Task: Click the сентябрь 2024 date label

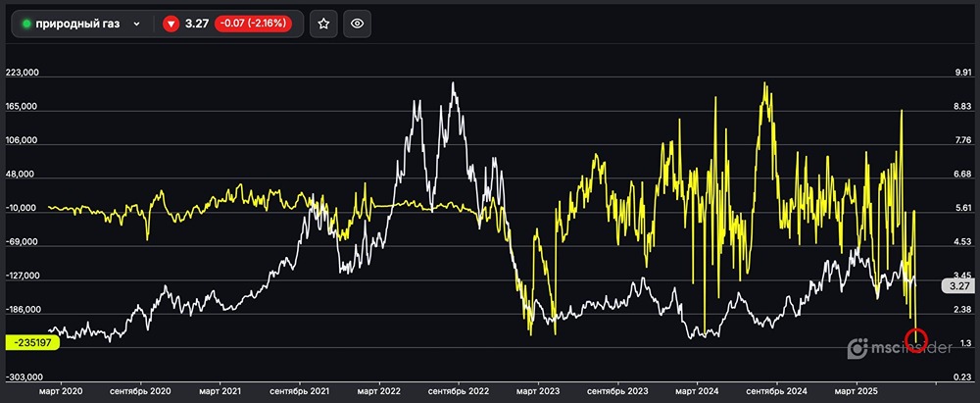Action: [x=777, y=392]
